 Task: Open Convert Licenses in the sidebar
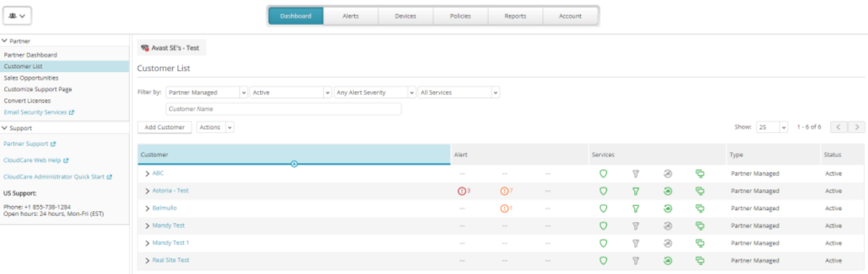click(27, 101)
